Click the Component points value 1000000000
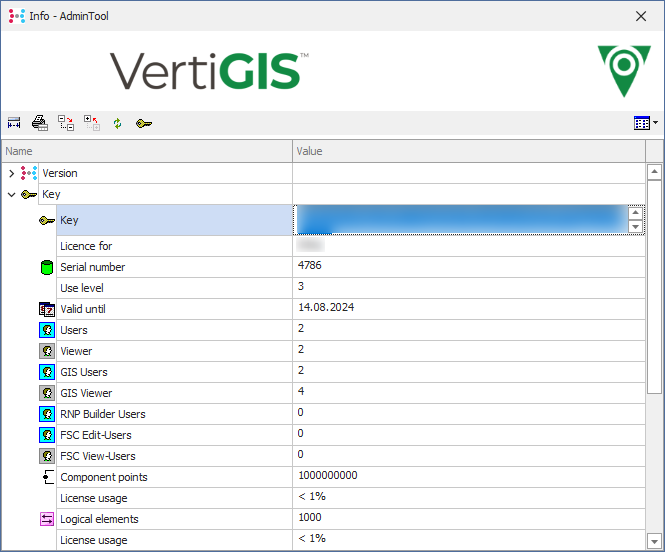665x552 pixels. click(328, 475)
